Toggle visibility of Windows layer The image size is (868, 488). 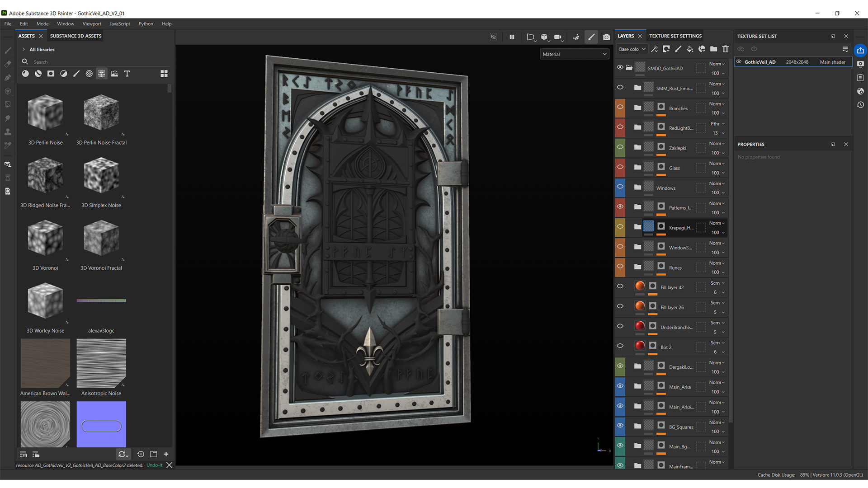click(x=620, y=187)
